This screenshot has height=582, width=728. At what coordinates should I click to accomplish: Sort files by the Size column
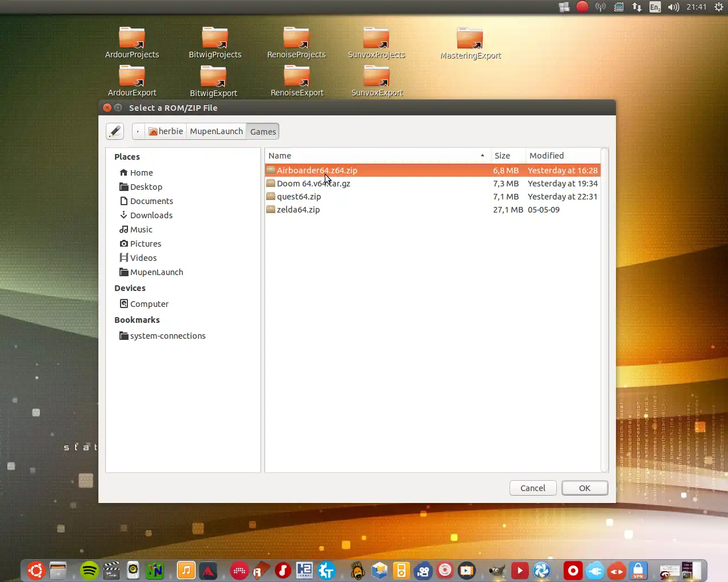(507, 156)
